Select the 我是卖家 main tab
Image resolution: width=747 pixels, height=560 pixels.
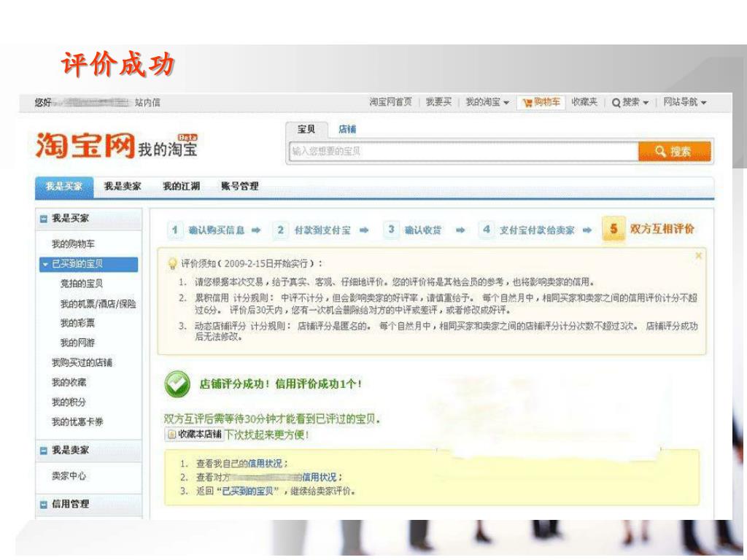point(123,186)
